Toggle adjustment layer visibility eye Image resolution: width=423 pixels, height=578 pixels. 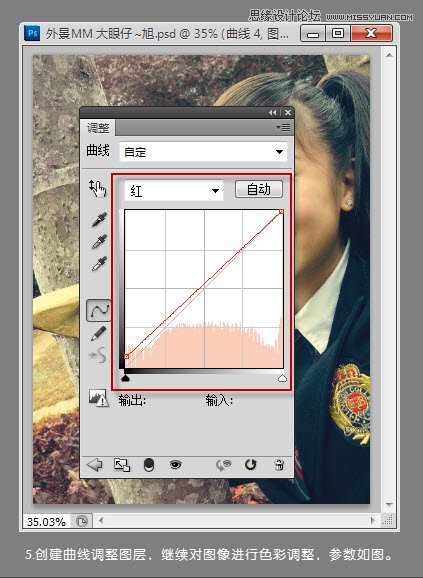[175, 465]
